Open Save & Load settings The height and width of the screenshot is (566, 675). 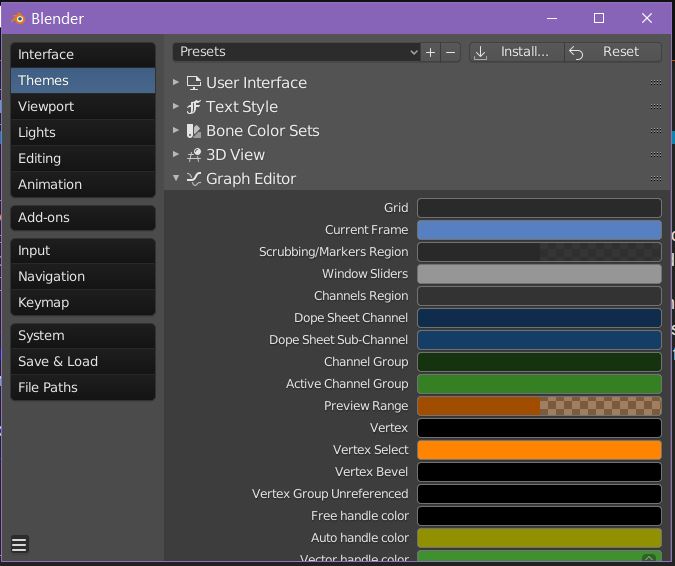click(83, 362)
